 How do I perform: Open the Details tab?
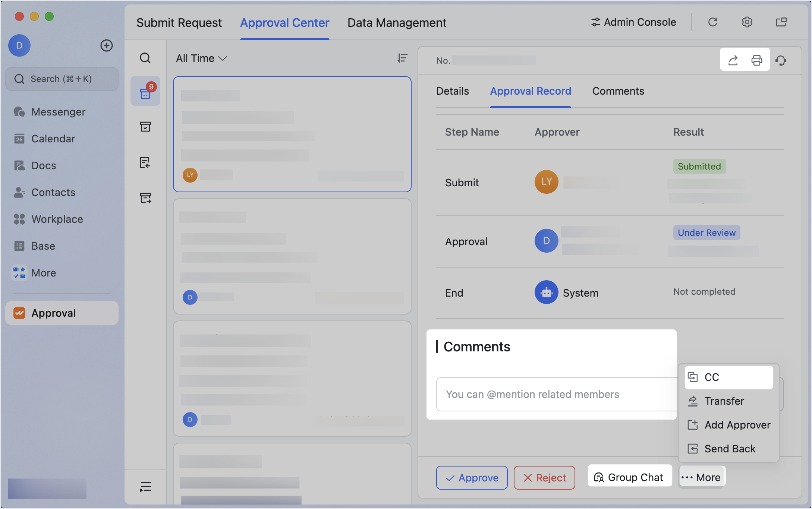(x=453, y=91)
